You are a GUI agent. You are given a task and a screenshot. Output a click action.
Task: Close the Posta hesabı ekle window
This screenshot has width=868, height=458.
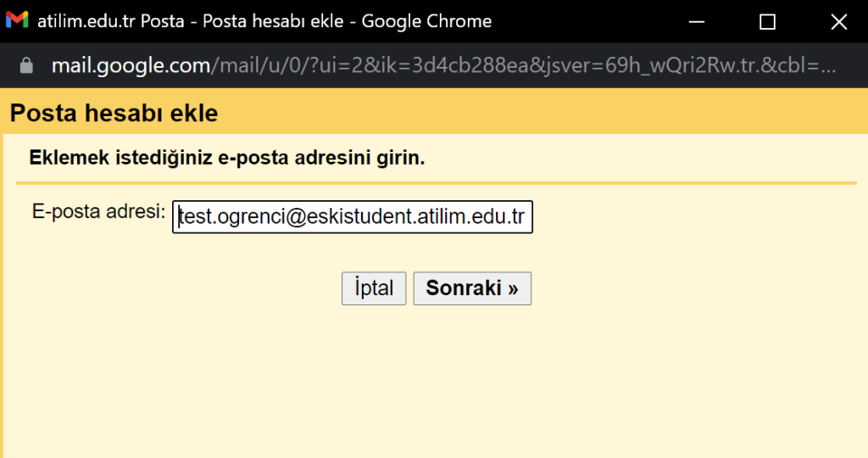coord(838,21)
